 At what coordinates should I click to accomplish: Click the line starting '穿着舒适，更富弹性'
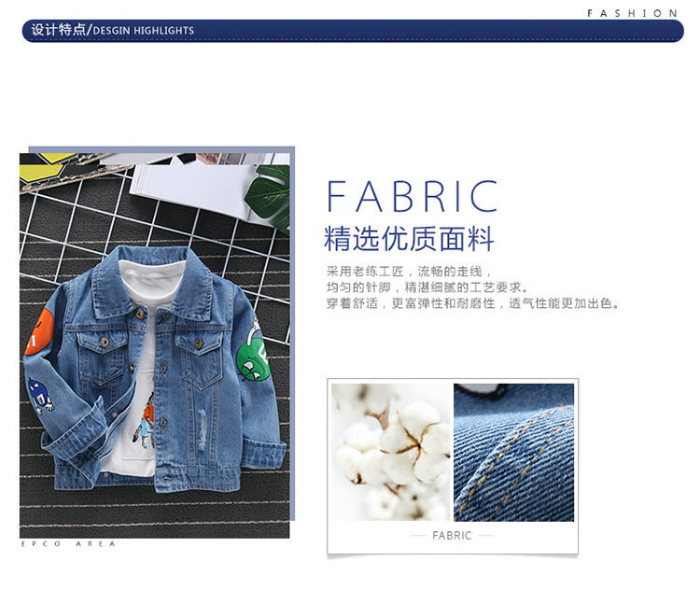coord(473,303)
